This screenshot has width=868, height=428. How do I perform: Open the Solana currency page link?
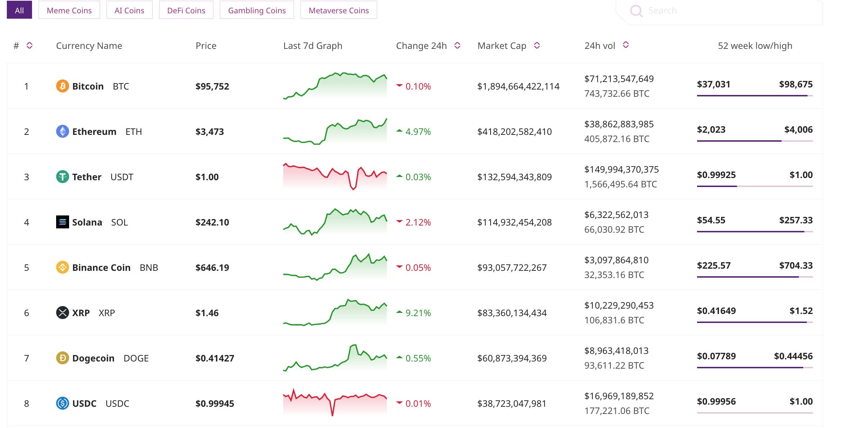pyautogui.click(x=87, y=222)
